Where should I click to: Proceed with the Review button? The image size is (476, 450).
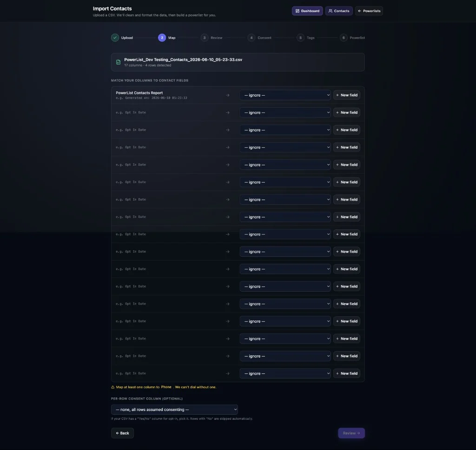point(351,433)
